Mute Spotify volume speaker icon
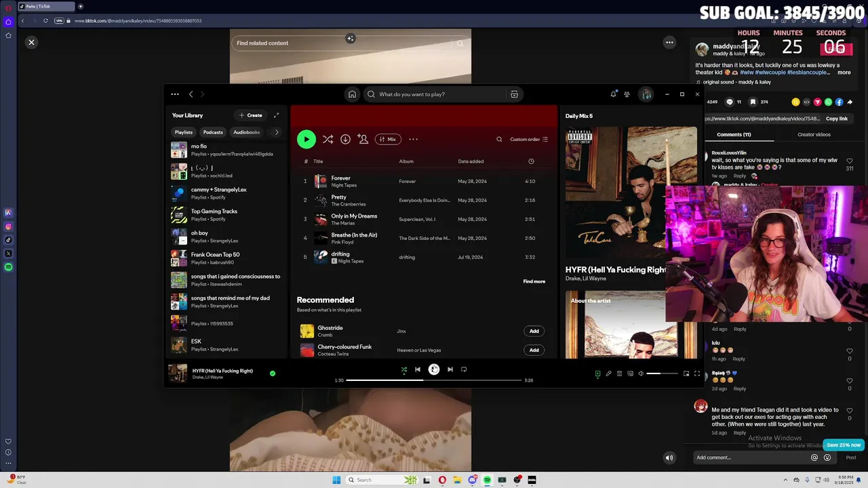Screen dimensions: 868x488 point(641,373)
